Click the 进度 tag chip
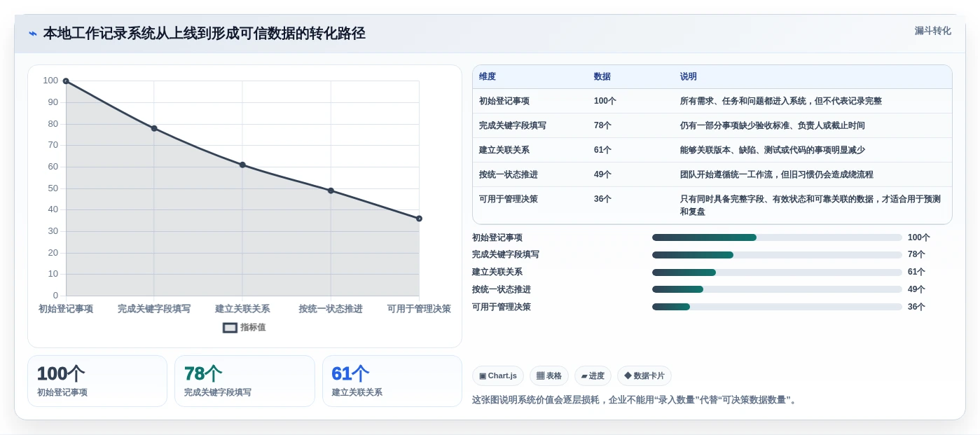980x435 pixels. (x=593, y=376)
